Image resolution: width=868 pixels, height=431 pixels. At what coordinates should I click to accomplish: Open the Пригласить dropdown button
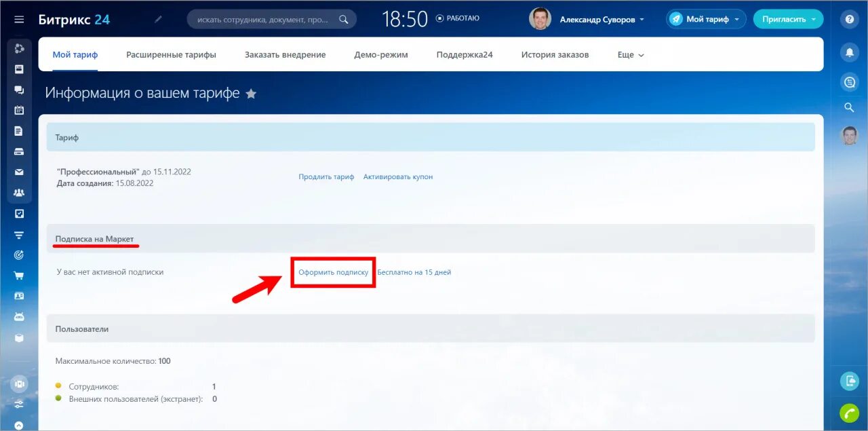(788, 19)
